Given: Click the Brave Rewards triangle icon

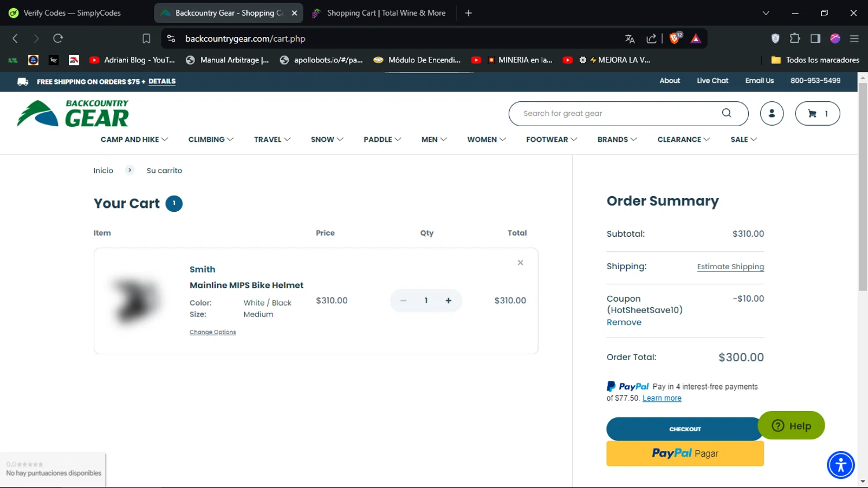Looking at the screenshot, I should click(x=696, y=39).
